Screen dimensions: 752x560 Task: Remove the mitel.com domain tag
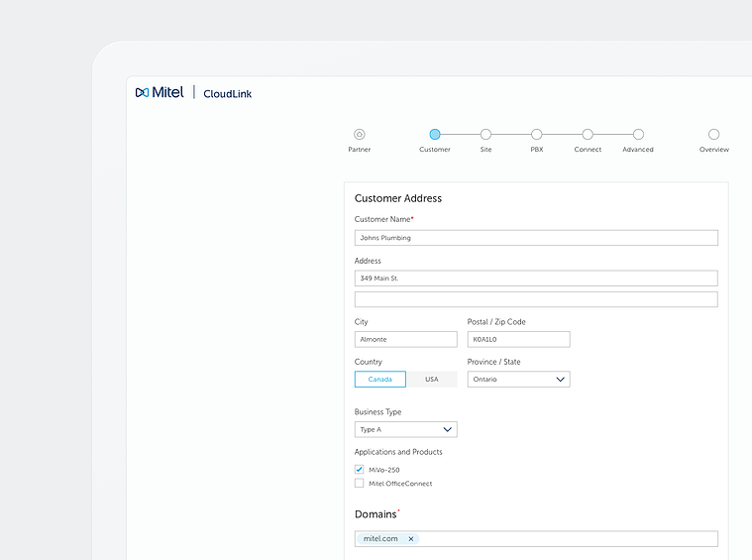click(411, 539)
